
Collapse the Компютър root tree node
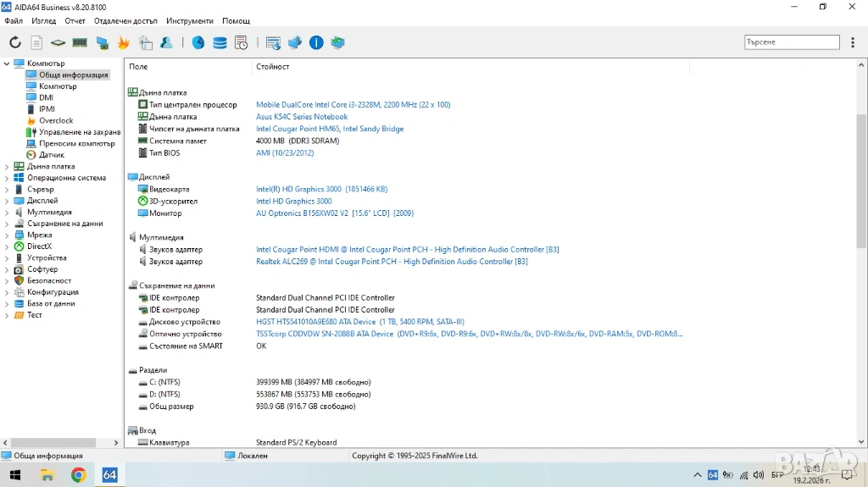pyautogui.click(x=7, y=64)
